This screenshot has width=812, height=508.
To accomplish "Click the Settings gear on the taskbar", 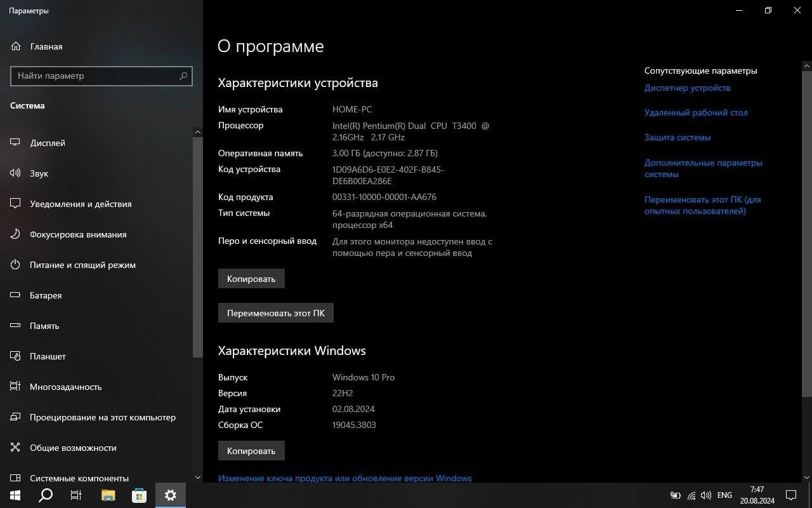I will tap(170, 495).
